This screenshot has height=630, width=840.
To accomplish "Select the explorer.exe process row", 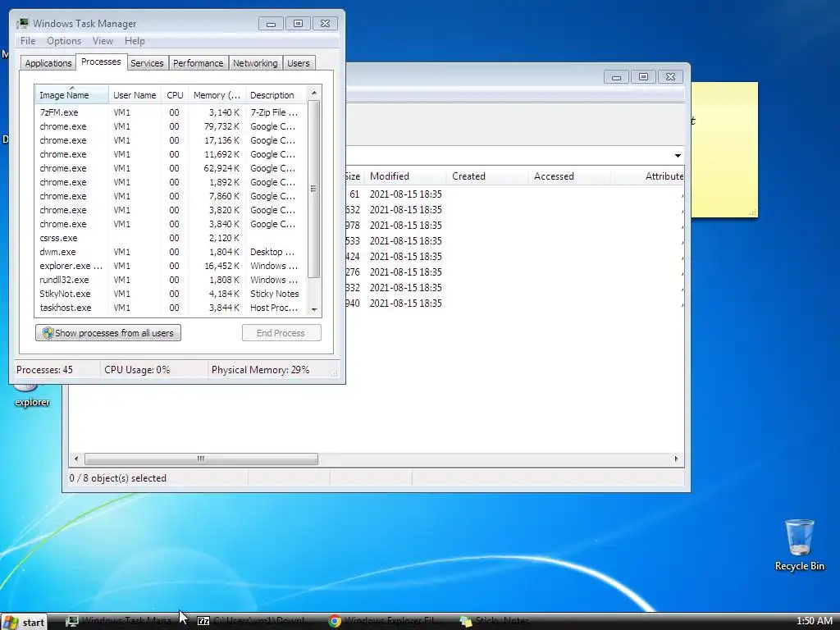I will click(171, 266).
